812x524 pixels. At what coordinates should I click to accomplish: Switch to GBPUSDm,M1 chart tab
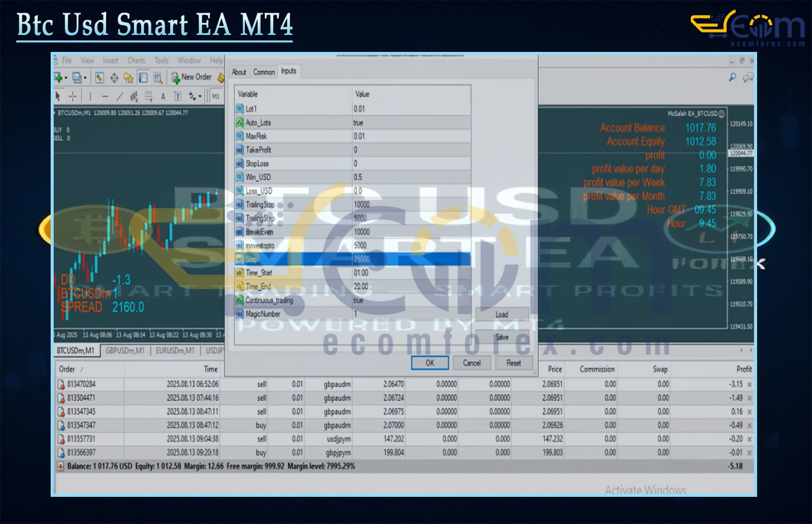125,351
